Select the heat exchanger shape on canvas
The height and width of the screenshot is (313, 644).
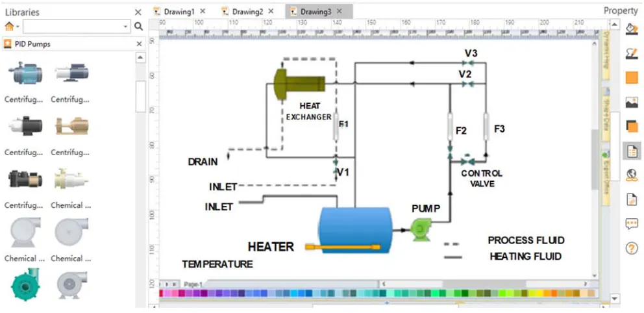pos(299,84)
